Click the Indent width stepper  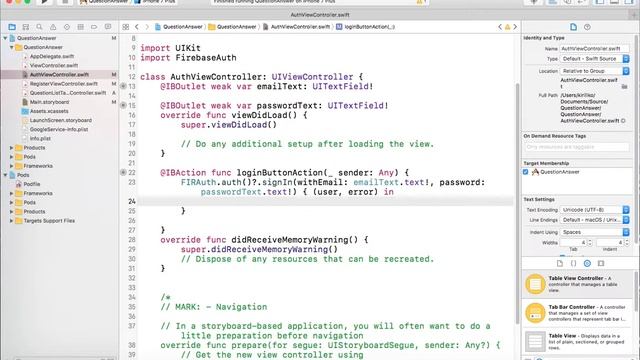(x=627, y=242)
